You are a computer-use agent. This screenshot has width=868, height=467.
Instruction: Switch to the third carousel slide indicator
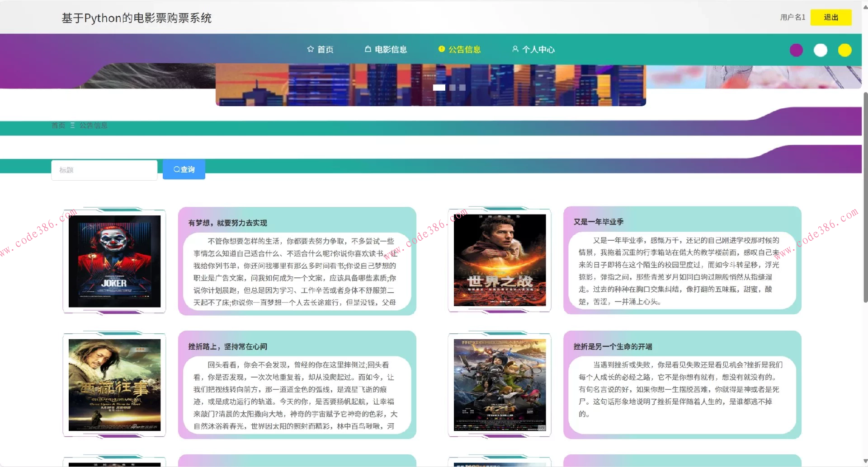462,88
